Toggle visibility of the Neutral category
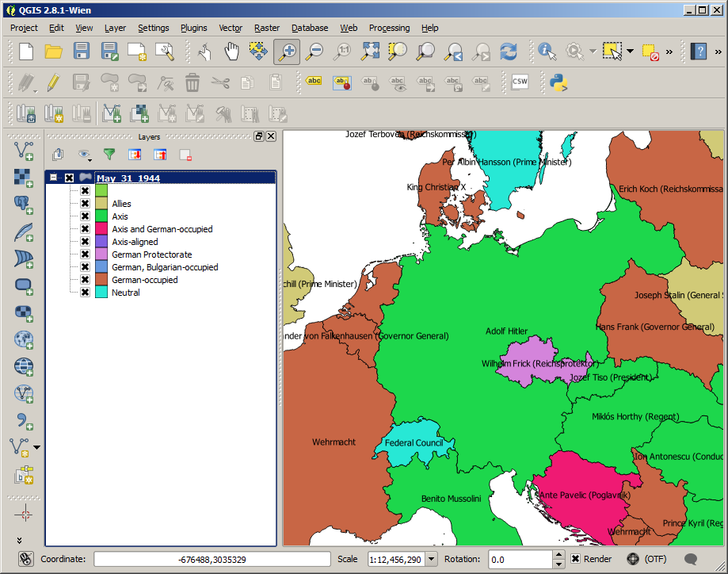Image resolution: width=728 pixels, height=574 pixels. click(x=85, y=293)
